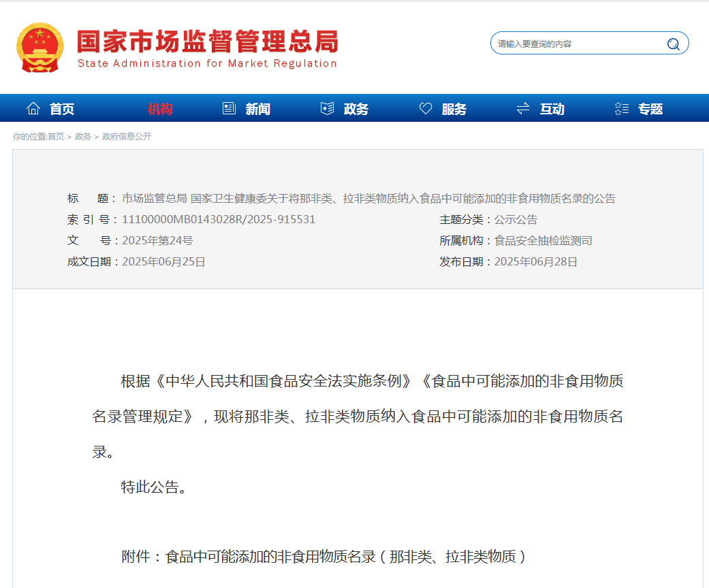Viewport: 709px width, 588px height.
Task: Go to the 服务 menu label
Action: coord(454,109)
